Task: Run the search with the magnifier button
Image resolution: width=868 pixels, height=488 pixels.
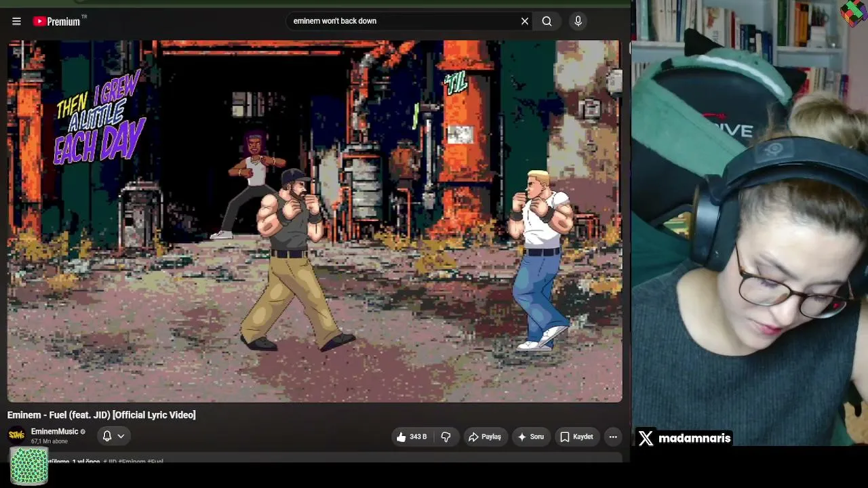Action: (547, 21)
